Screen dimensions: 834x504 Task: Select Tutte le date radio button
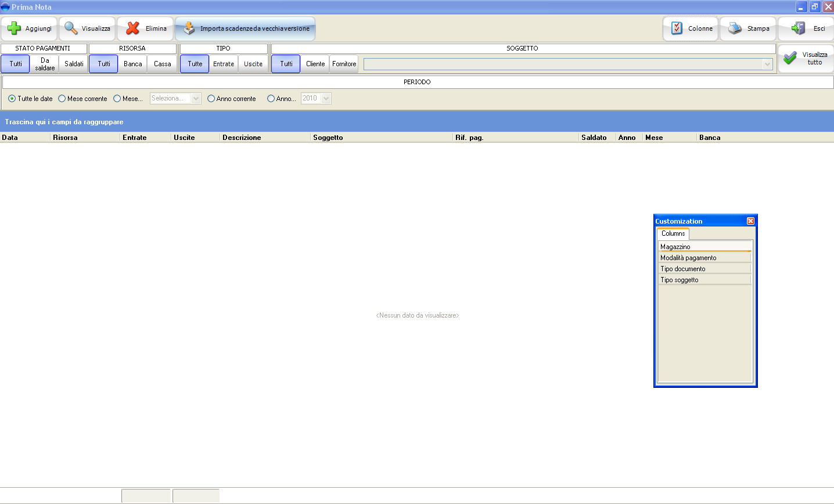click(x=12, y=99)
